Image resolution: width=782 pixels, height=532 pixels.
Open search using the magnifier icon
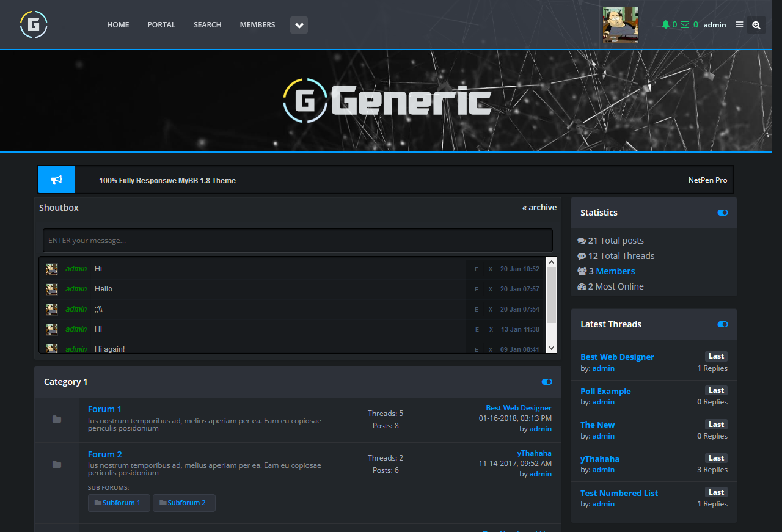click(756, 25)
